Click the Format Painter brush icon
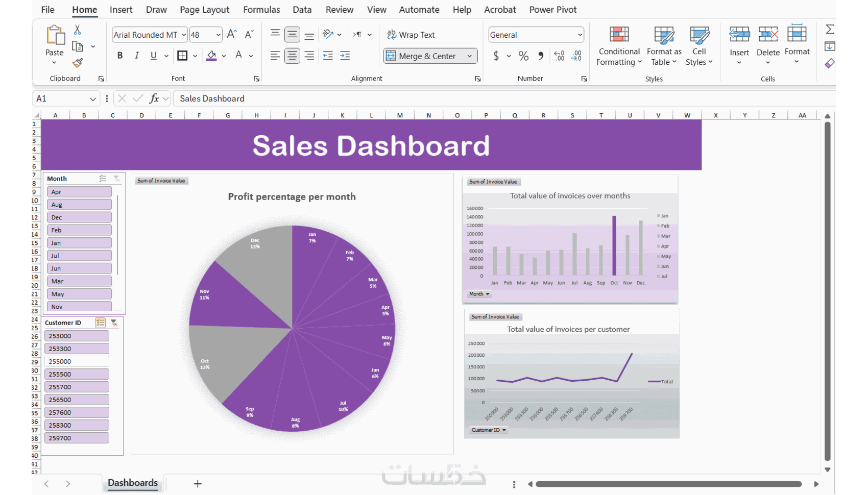 77,63
